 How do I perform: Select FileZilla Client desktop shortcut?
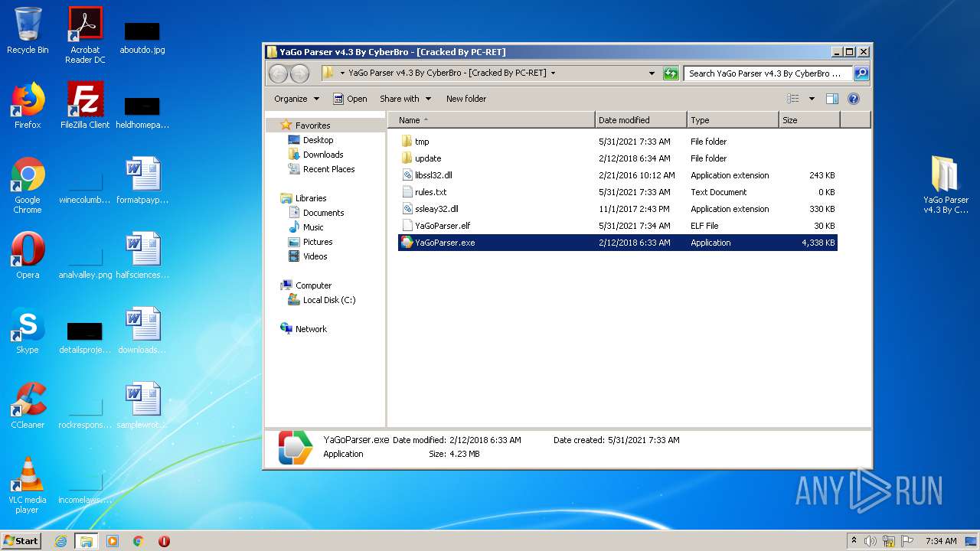85,106
